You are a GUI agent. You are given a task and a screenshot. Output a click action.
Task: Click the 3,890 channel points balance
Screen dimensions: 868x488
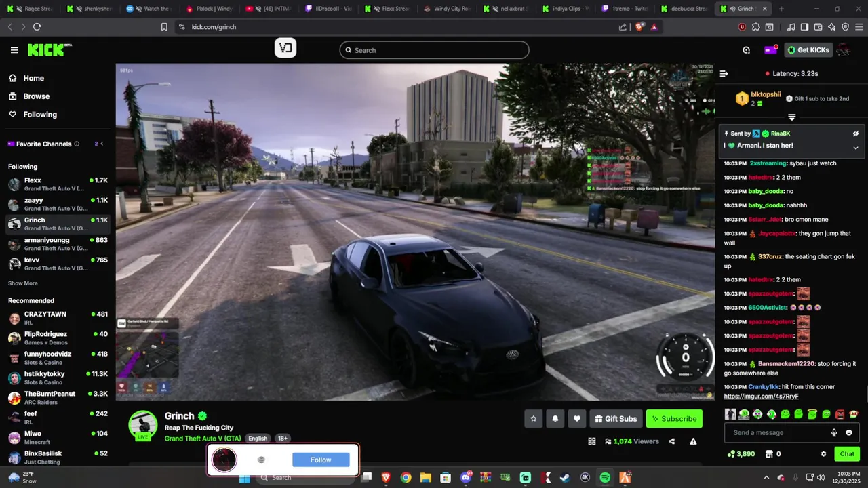741,454
